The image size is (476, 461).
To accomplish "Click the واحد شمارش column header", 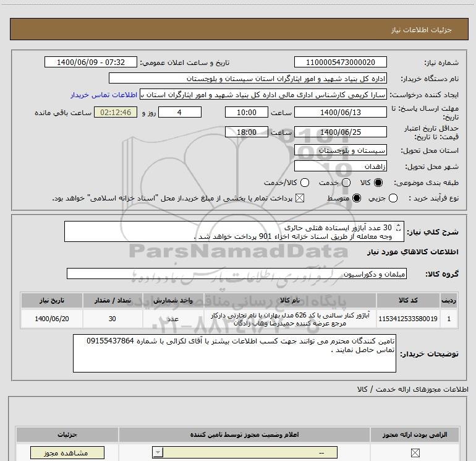I will [x=173, y=300].
